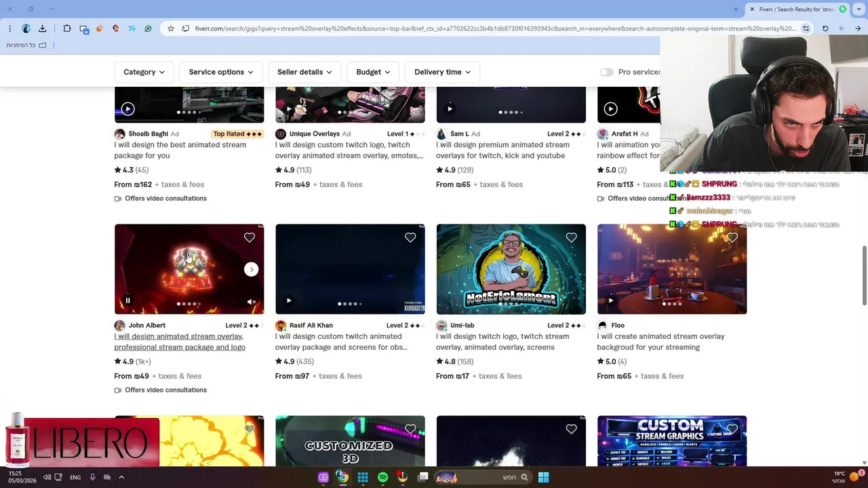Viewport: 868px width, 488px height.
Task: Expand the Service options dropdown
Action: pos(221,72)
